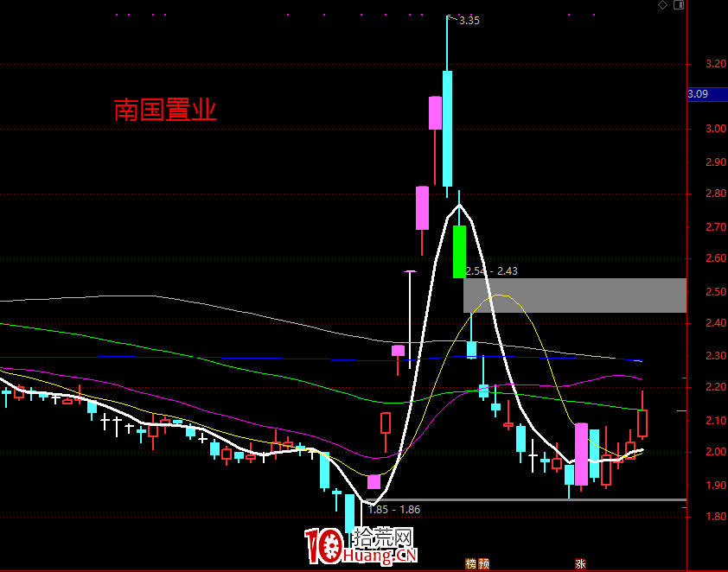The height and width of the screenshot is (572, 728).
Task: Click the 1.80 price axis label
Action: pyautogui.click(x=716, y=517)
